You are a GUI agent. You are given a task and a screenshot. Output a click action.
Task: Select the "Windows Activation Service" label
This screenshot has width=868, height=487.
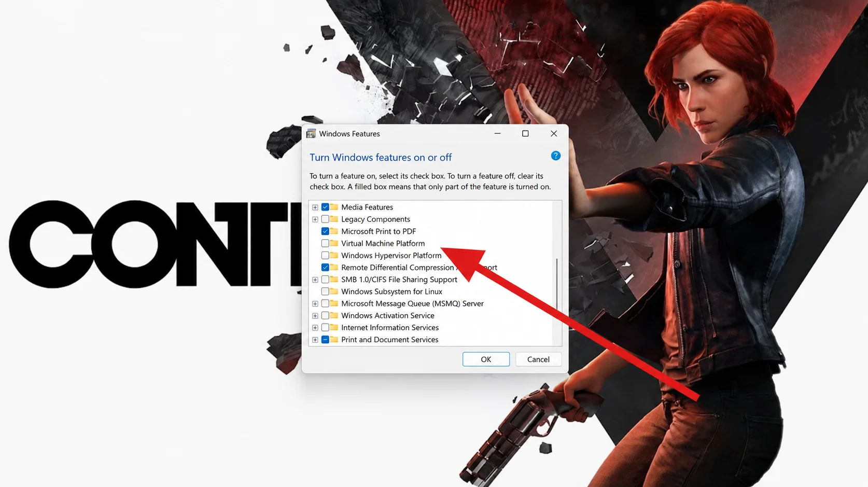coord(388,315)
